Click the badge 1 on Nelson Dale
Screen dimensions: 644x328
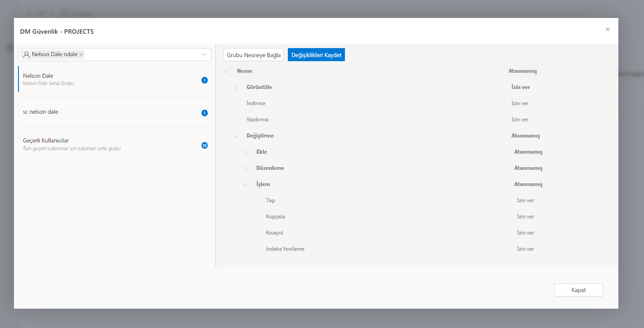pos(205,80)
